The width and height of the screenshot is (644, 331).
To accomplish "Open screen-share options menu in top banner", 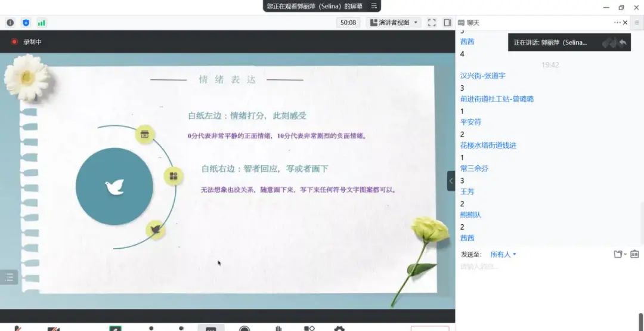I will (374, 6).
